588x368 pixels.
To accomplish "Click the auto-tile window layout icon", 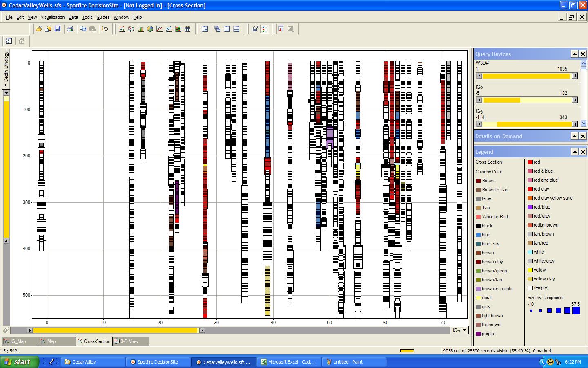I will coord(205,29).
